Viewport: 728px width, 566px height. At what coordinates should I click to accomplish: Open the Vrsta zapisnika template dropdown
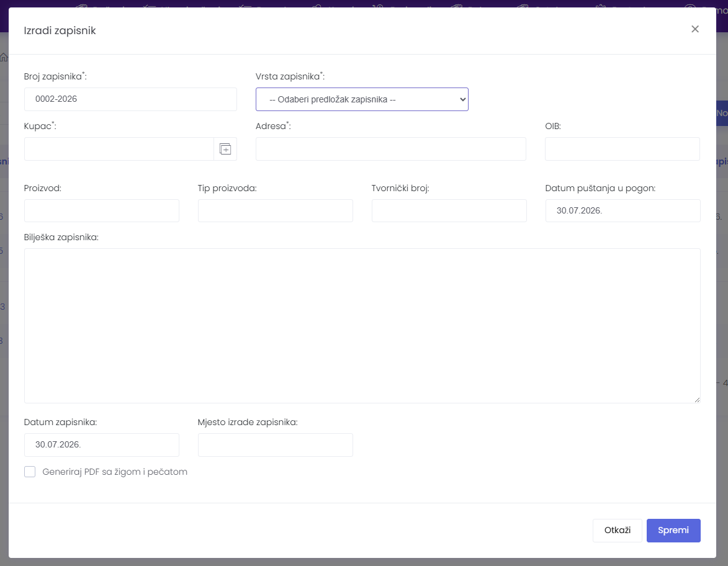tap(362, 99)
